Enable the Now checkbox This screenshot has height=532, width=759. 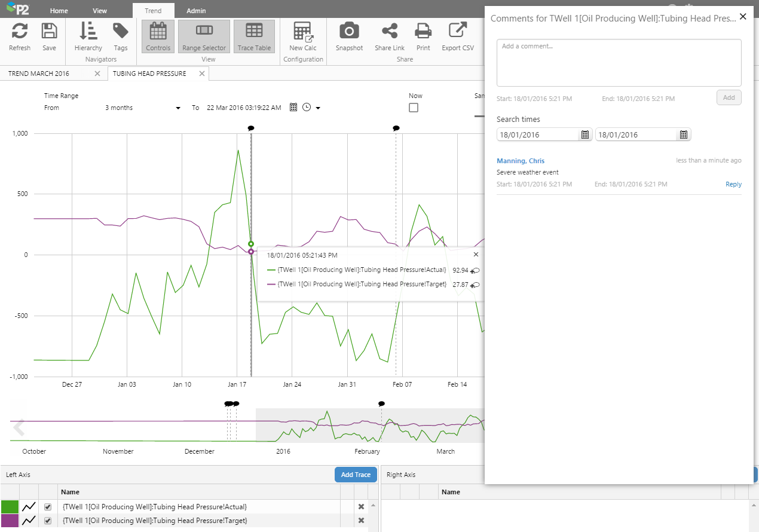414,108
